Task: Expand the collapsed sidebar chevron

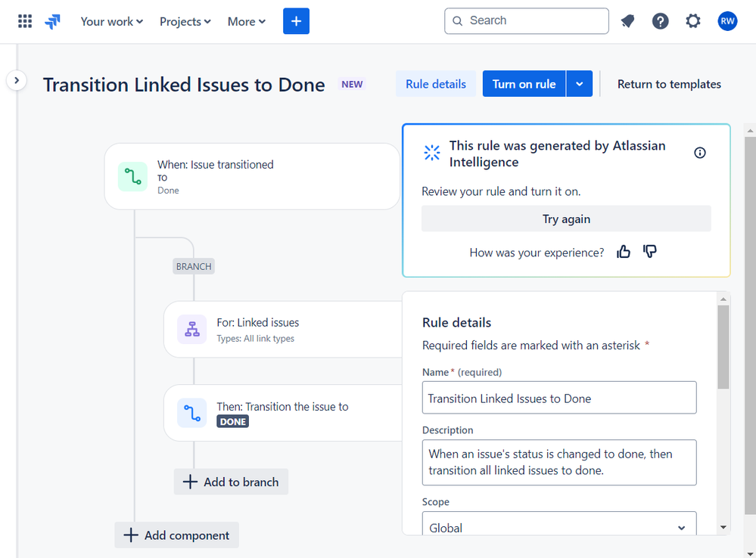Action: click(x=17, y=80)
